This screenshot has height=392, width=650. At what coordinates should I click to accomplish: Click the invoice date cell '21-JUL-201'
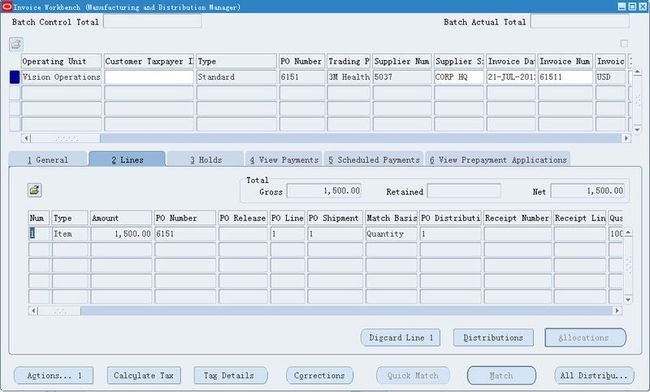pyautogui.click(x=511, y=77)
